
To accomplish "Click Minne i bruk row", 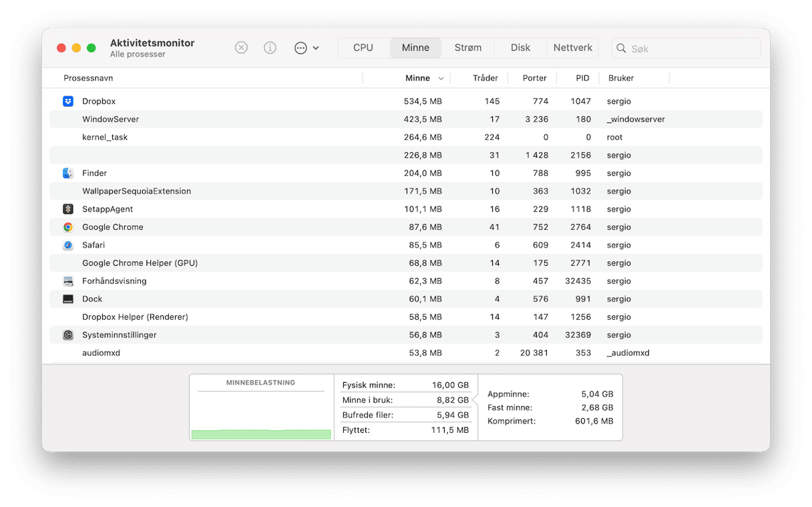I will pyautogui.click(x=405, y=400).
